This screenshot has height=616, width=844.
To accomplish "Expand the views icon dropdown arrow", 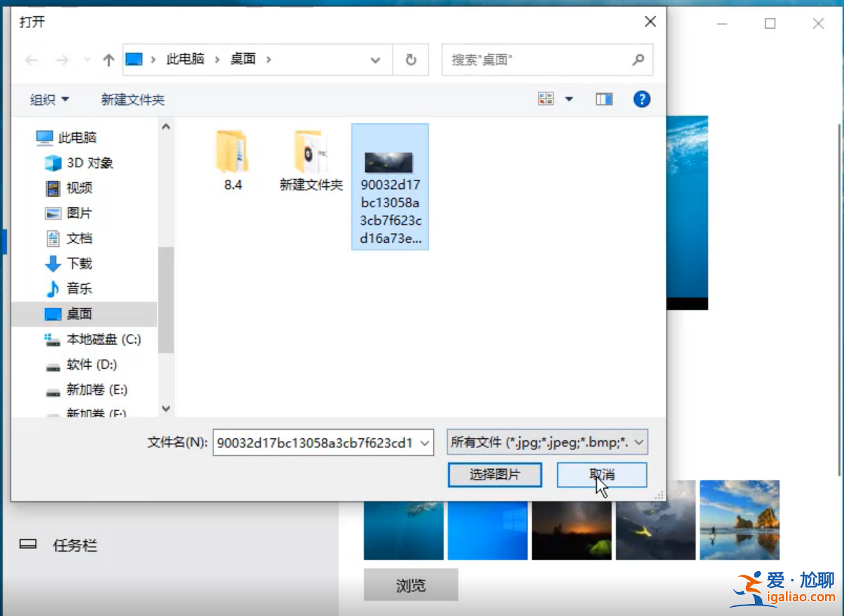I will pyautogui.click(x=568, y=98).
